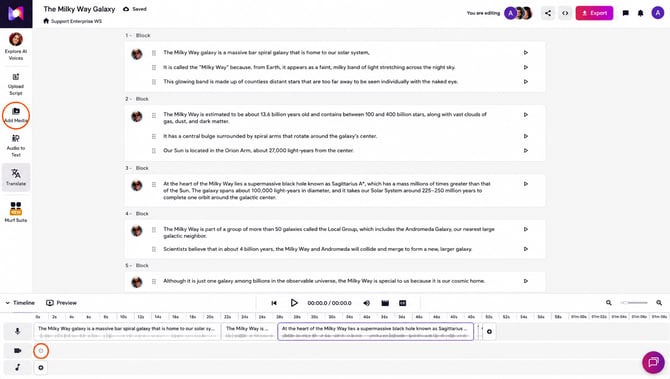
Task: Click the embed code icon in header
Action: click(565, 13)
